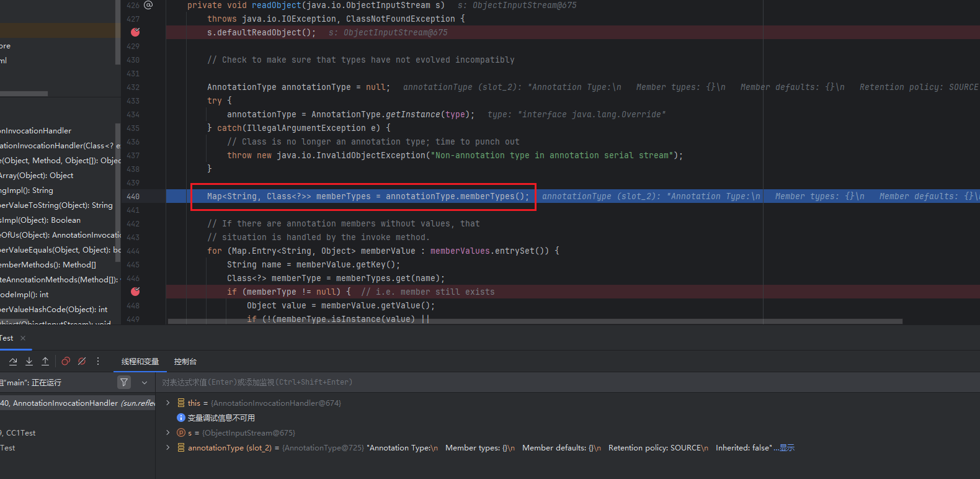The height and width of the screenshot is (479, 980).
Task: Close the Test debug session tab
Action: click(23, 338)
